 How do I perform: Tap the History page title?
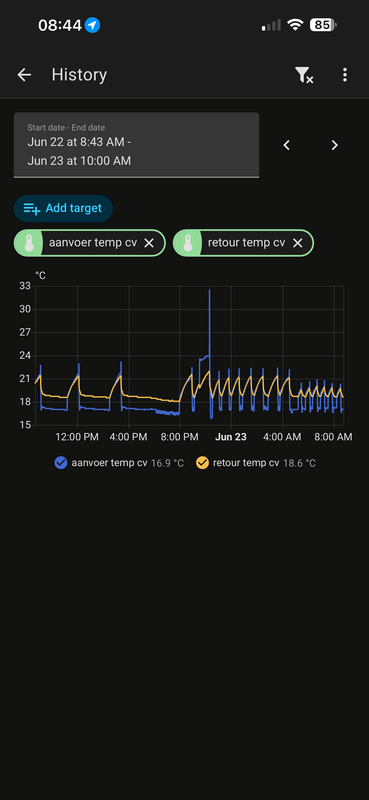tap(79, 75)
